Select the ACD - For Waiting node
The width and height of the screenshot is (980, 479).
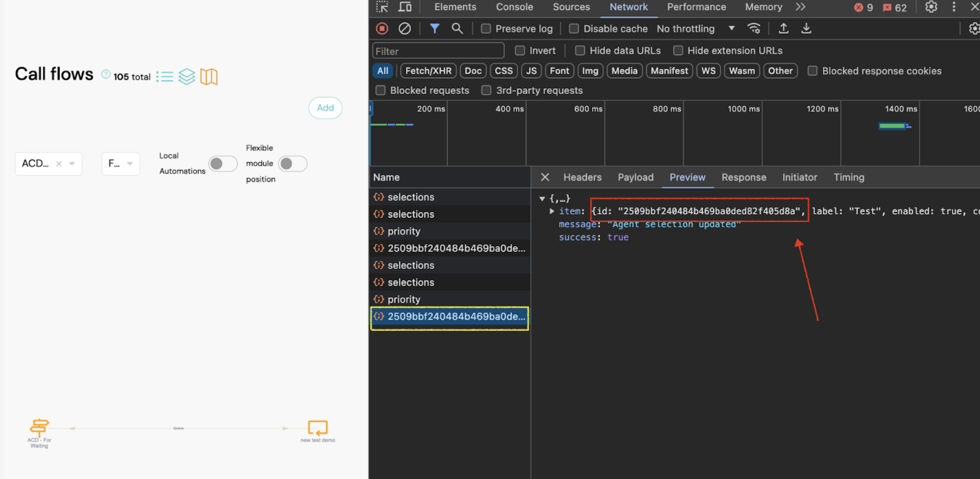pos(39,433)
